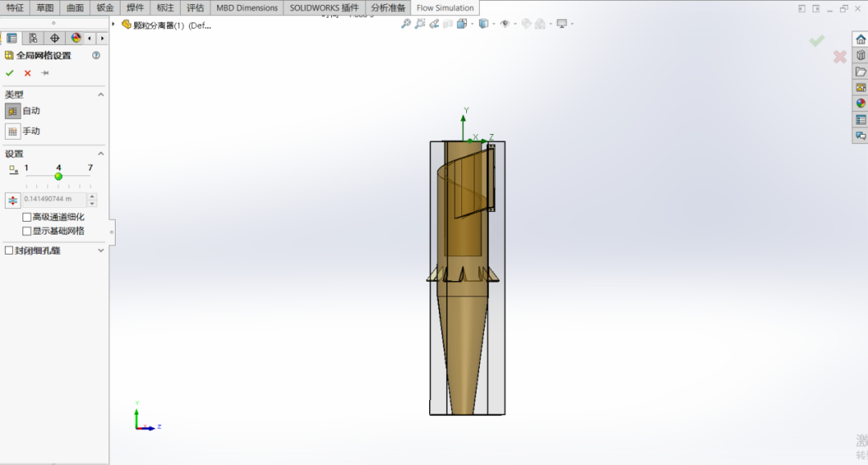Open Hide/Show Items dropdown arrow

click(515, 24)
